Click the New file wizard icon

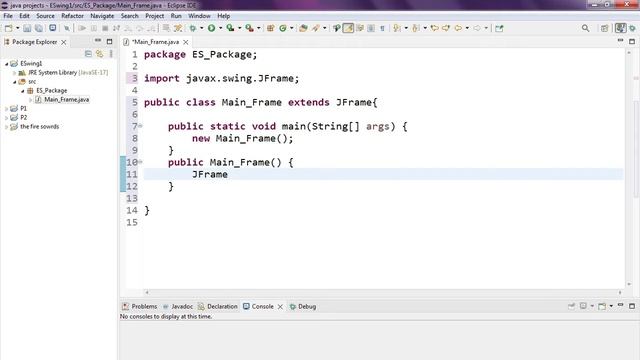tap(8, 28)
